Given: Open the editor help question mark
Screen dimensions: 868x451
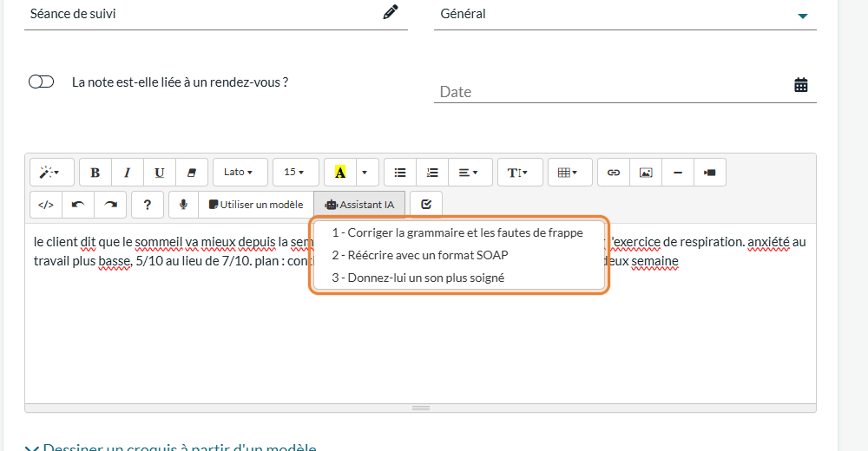Looking at the screenshot, I should click(148, 205).
